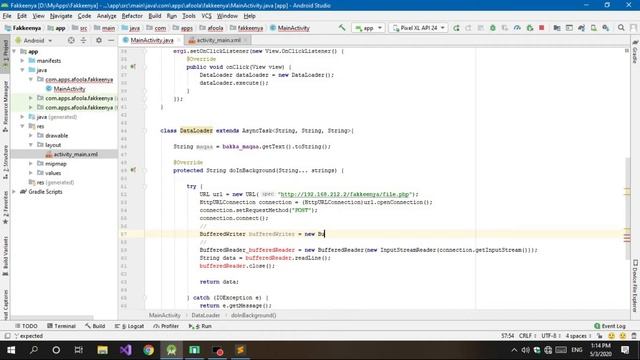640x360 pixels.
Task: Open the Logcat tool window
Action: [129, 326]
